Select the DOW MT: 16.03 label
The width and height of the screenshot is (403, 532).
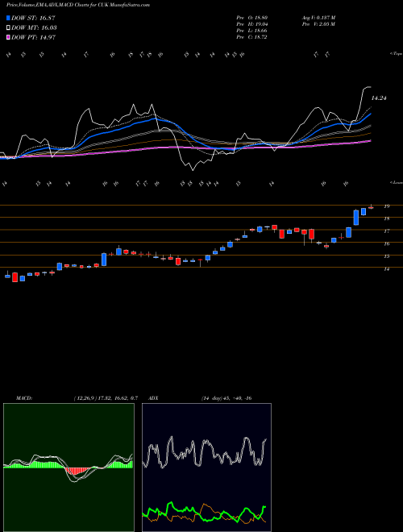[x=34, y=28]
